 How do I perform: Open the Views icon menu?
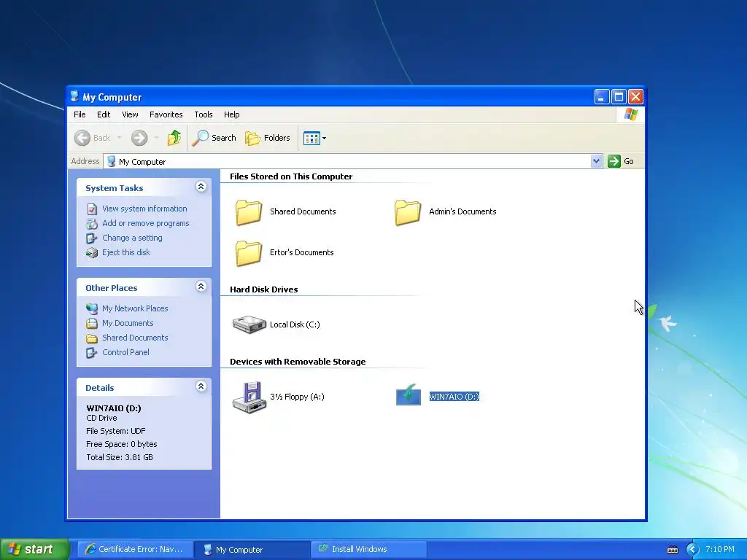(x=314, y=138)
